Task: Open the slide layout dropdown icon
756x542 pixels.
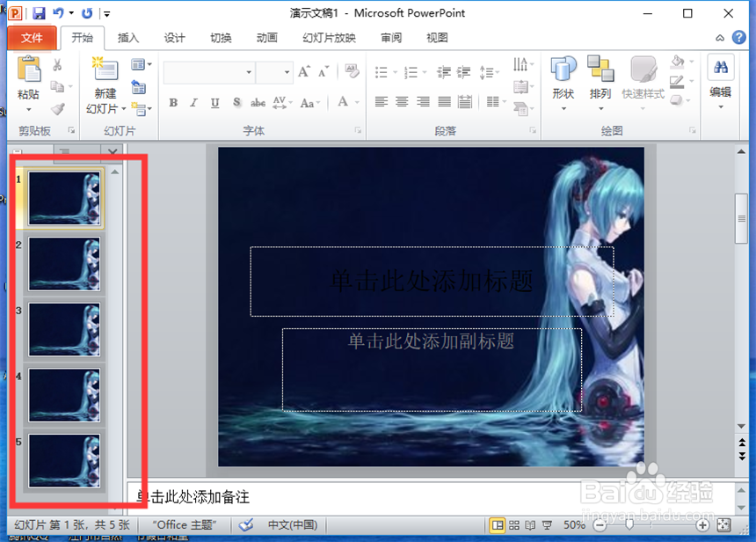Action: 141,64
